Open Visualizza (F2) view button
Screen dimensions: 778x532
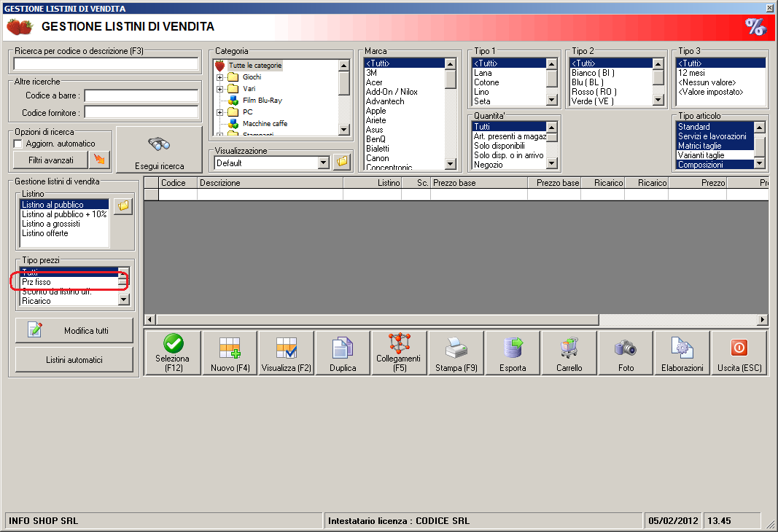pos(286,353)
